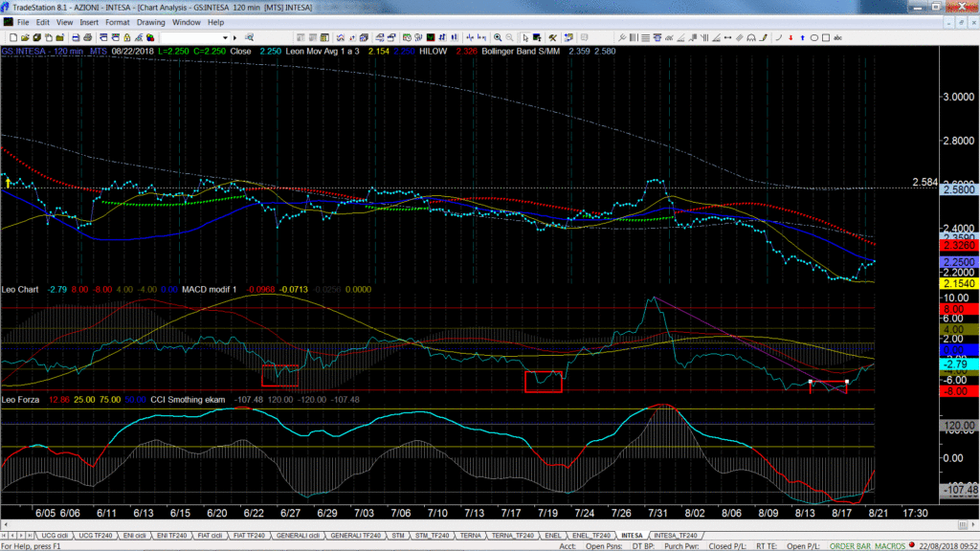Screen dimensions: 980x551
Task: Select the horizontal lines drawing tool
Action: [x=646, y=38]
